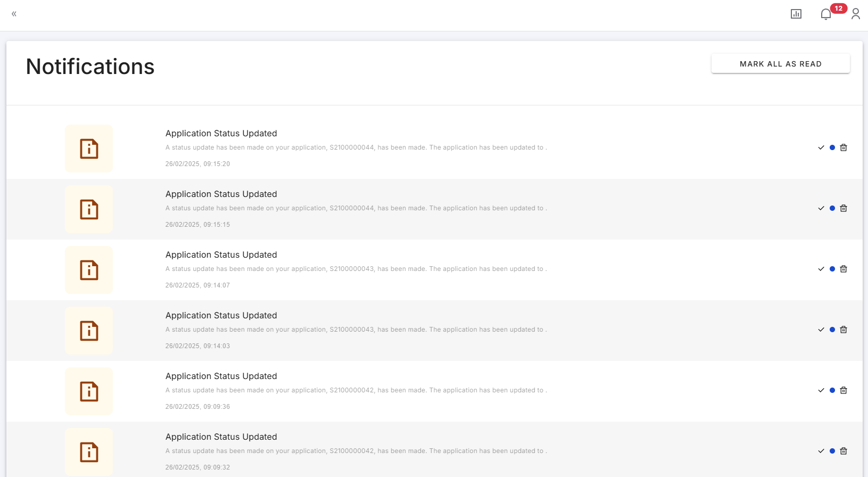868x477 pixels.
Task: Open the notifications bell with 12 badge
Action: pos(825,14)
